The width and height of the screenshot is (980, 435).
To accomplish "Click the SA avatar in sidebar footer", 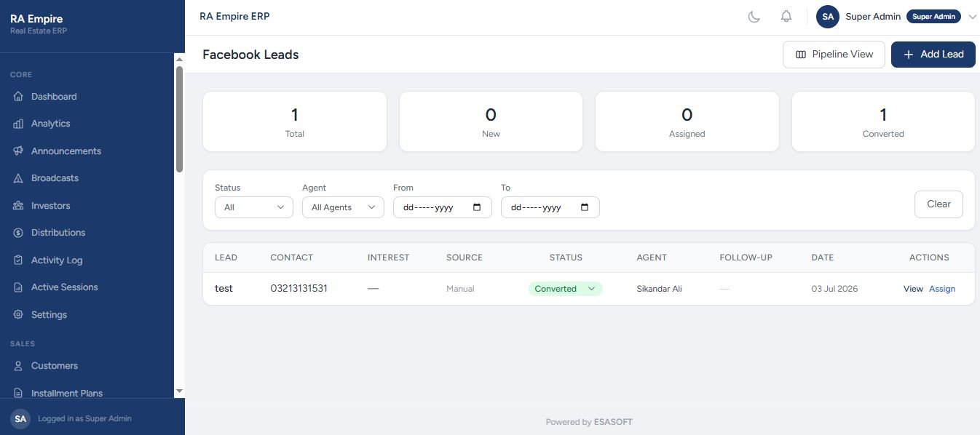I will tap(20, 418).
